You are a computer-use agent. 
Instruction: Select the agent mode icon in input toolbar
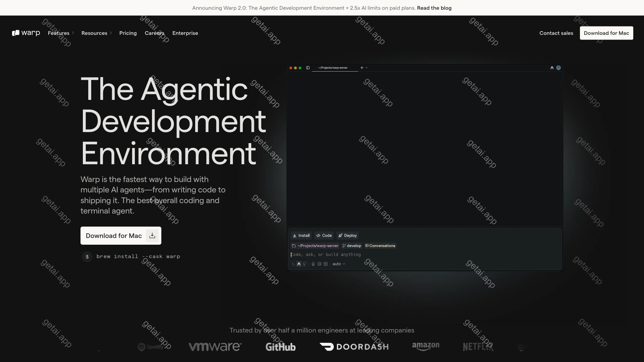[x=299, y=264]
